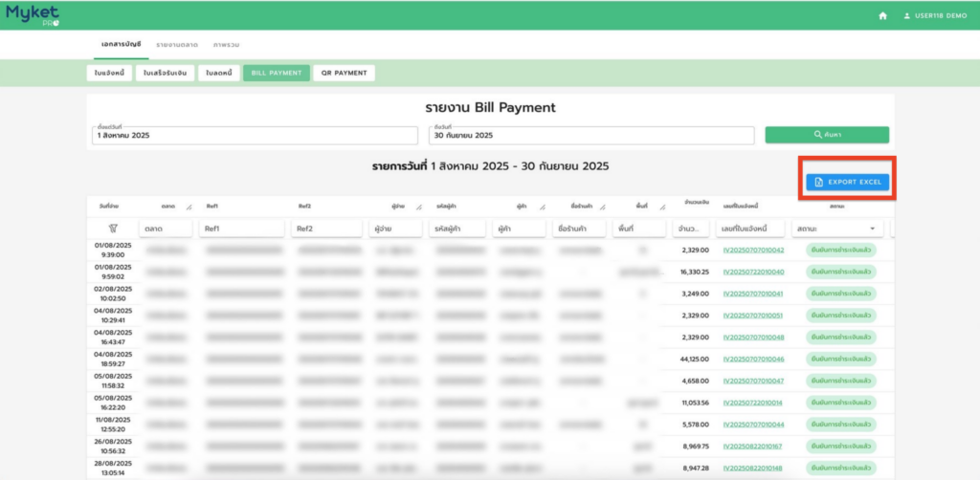This screenshot has height=480, width=980.
Task: Open invoice link IV20250722010040
Action: (x=753, y=273)
